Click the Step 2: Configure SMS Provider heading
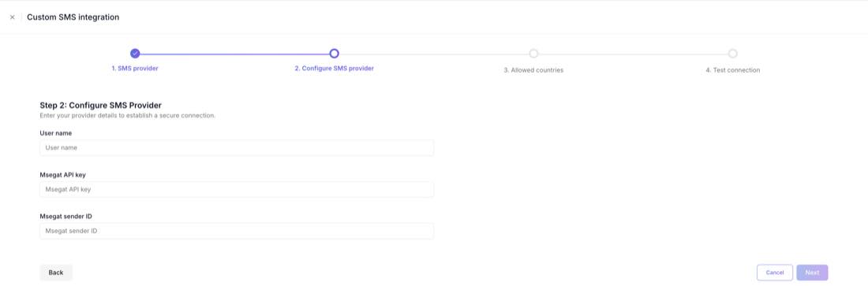 [101, 105]
